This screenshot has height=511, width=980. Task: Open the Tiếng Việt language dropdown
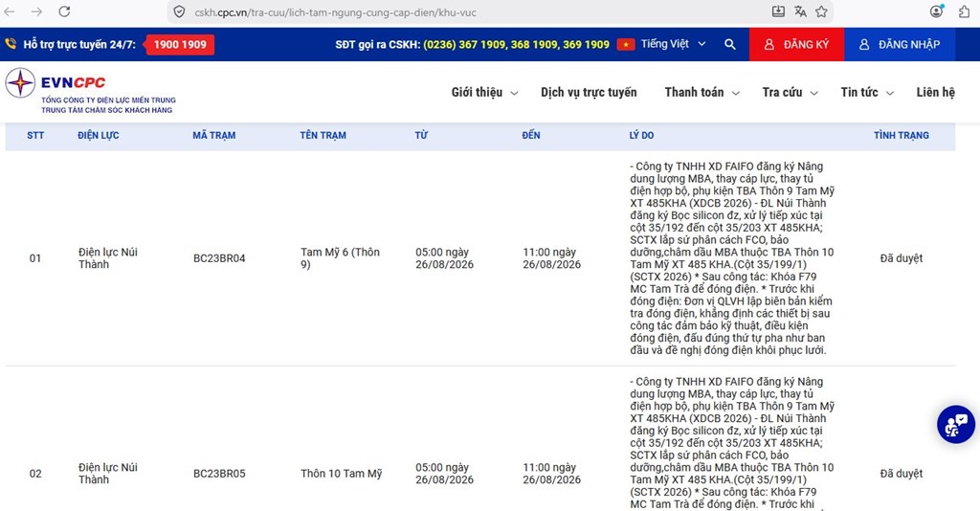673,44
